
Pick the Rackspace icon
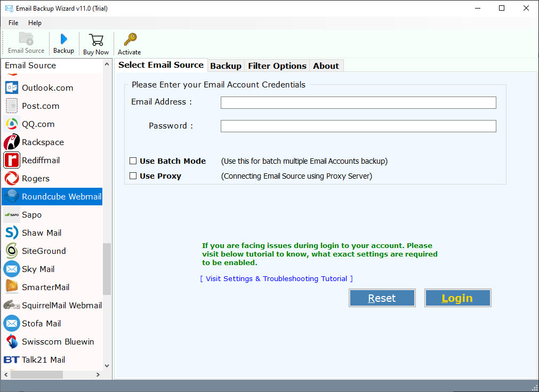[x=12, y=142]
